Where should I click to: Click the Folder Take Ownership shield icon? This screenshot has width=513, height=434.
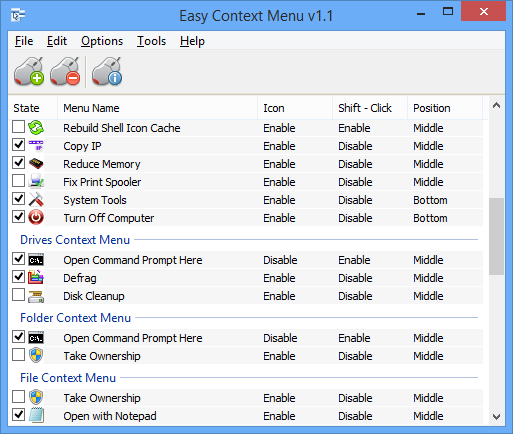(x=36, y=355)
